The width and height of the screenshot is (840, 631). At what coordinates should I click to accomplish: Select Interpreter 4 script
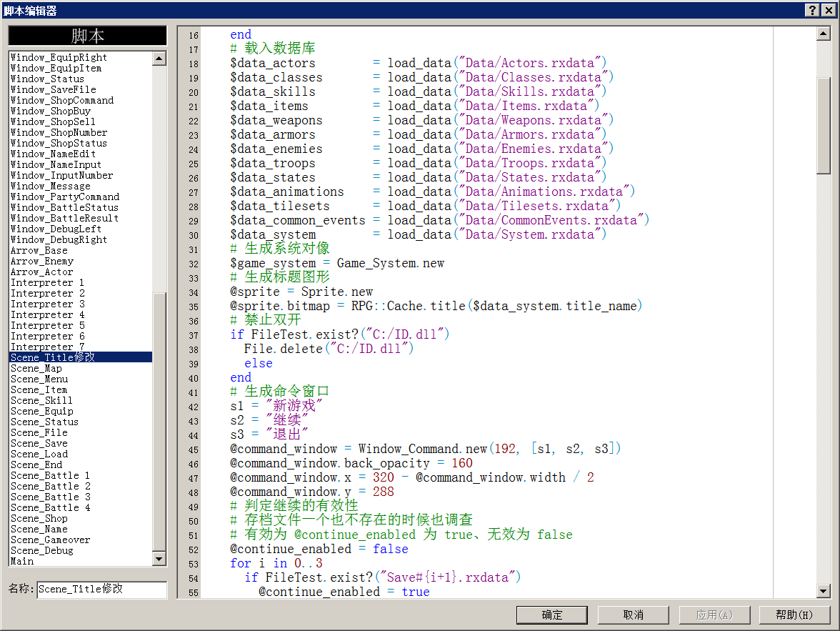pyautogui.click(x=81, y=314)
